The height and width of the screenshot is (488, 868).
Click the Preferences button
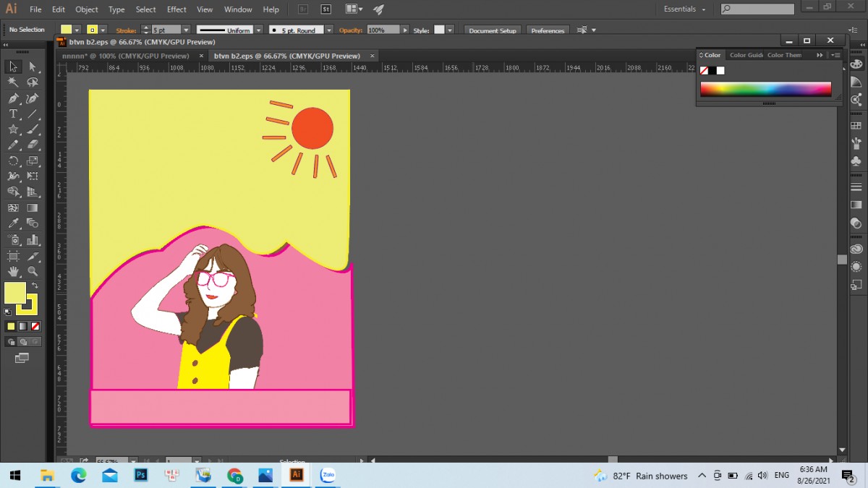coord(548,30)
